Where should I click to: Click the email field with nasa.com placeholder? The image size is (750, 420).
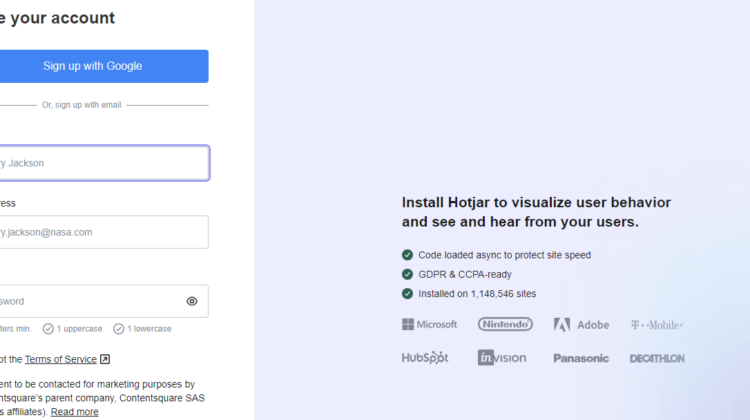(104, 232)
